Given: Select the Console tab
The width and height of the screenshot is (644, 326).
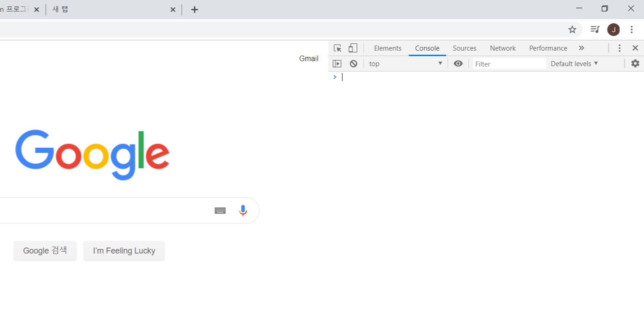Looking at the screenshot, I should [427, 48].
